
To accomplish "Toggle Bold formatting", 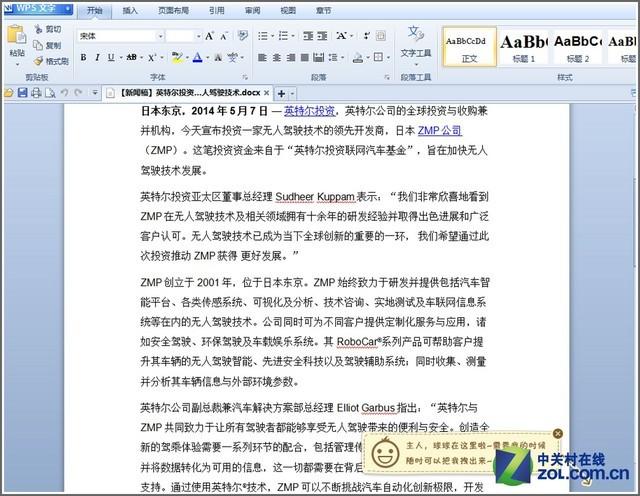I will click(83, 57).
